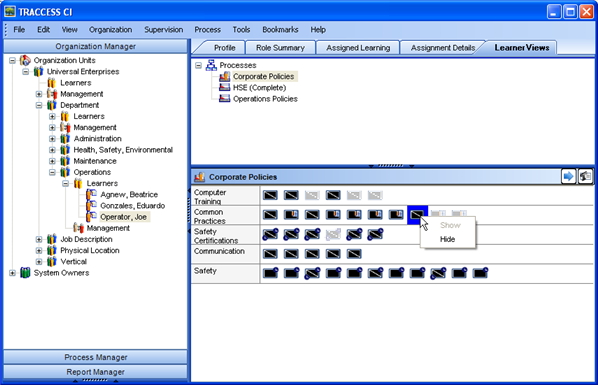598x385 pixels.
Task: Click the Tools menu
Action: pos(241,29)
